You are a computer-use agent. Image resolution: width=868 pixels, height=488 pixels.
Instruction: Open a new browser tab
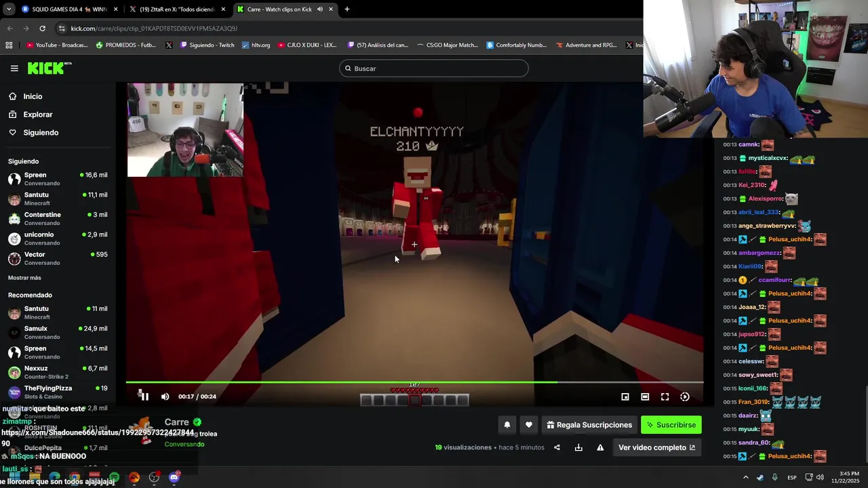(x=347, y=9)
